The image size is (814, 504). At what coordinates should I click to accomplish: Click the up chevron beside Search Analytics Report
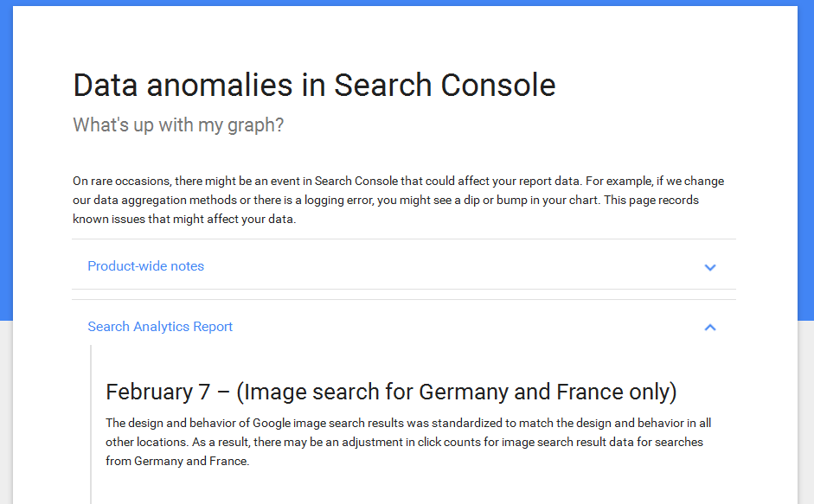tap(710, 328)
